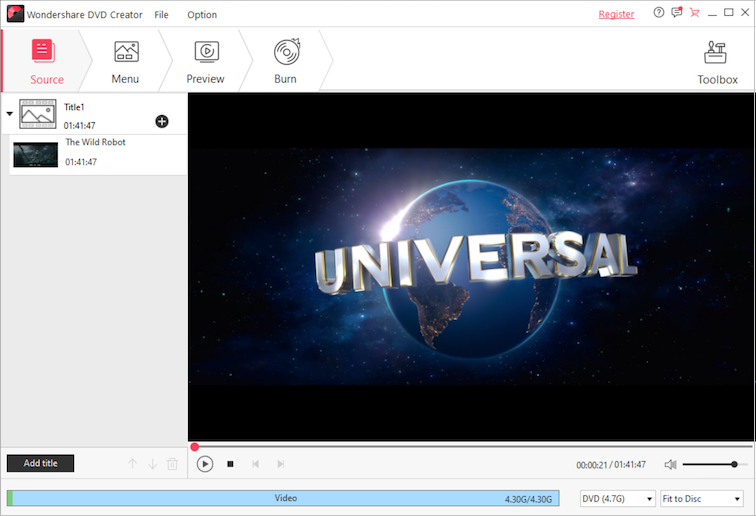Open the help question mark icon

[x=659, y=13]
